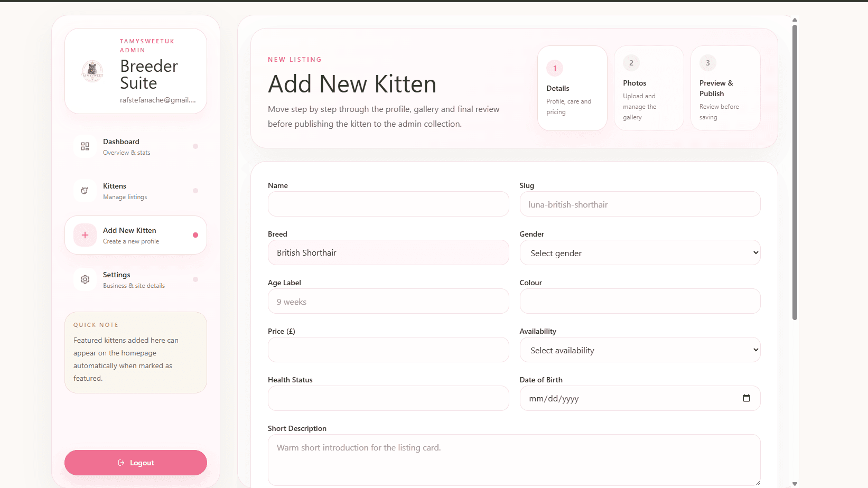Go to the Details step card
868x488 pixels.
(572, 88)
